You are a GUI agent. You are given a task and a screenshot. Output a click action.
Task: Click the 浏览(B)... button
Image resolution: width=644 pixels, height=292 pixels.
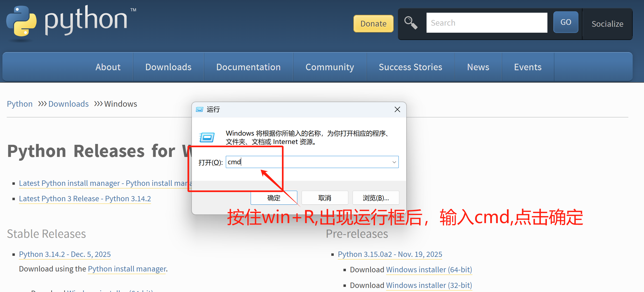(376, 198)
